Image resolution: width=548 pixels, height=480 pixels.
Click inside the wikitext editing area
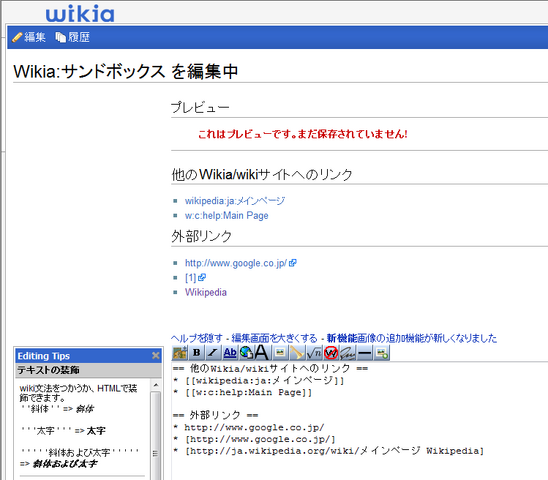pos(360,421)
